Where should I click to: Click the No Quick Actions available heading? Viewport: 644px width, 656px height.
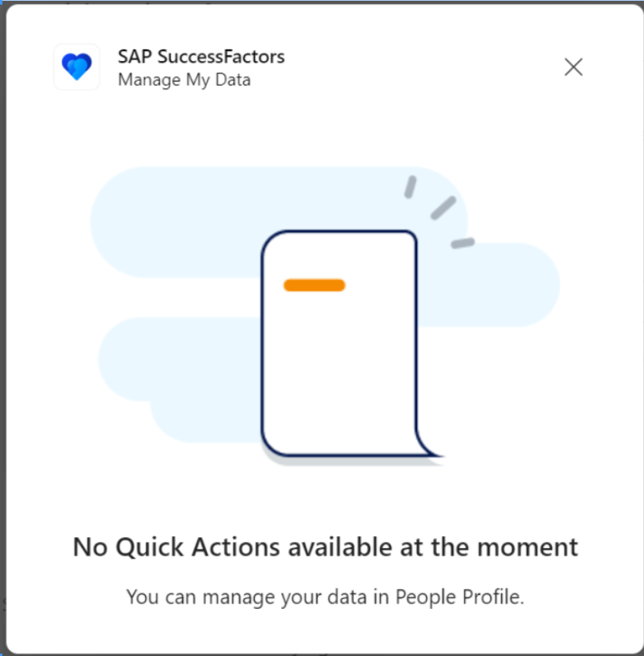[x=325, y=547]
